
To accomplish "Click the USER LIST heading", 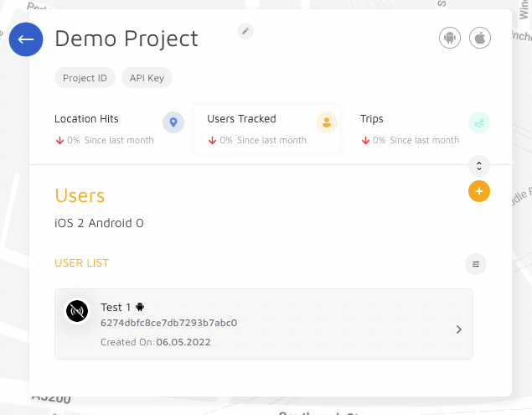I will point(82,263).
